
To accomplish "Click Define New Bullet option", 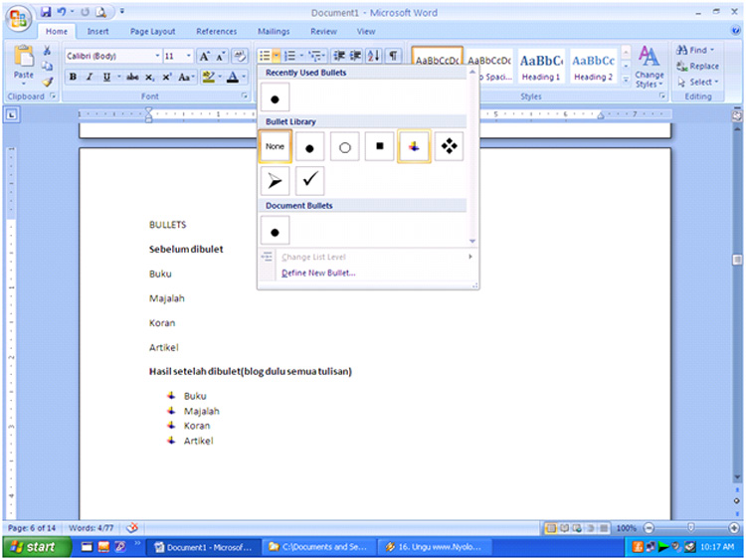I will pyautogui.click(x=318, y=274).
